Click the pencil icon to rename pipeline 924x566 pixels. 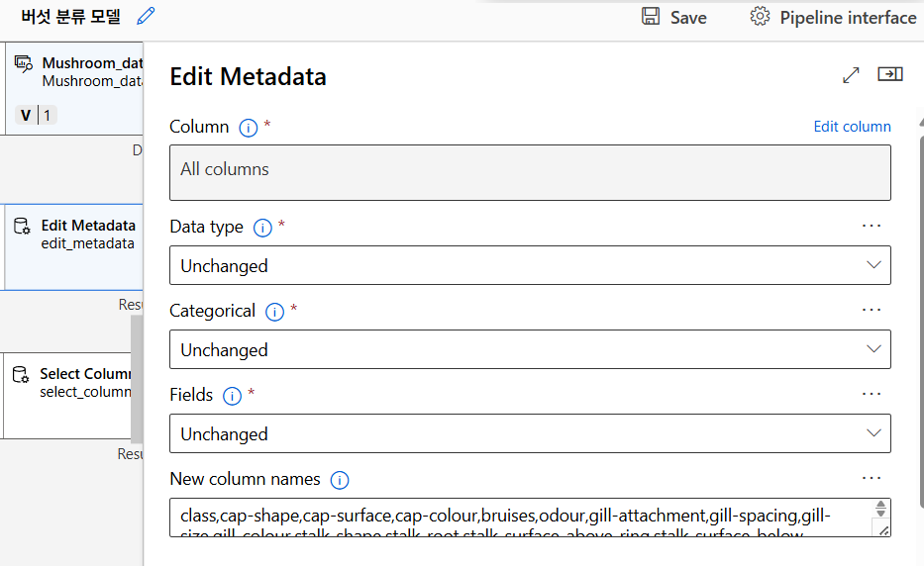tap(146, 17)
